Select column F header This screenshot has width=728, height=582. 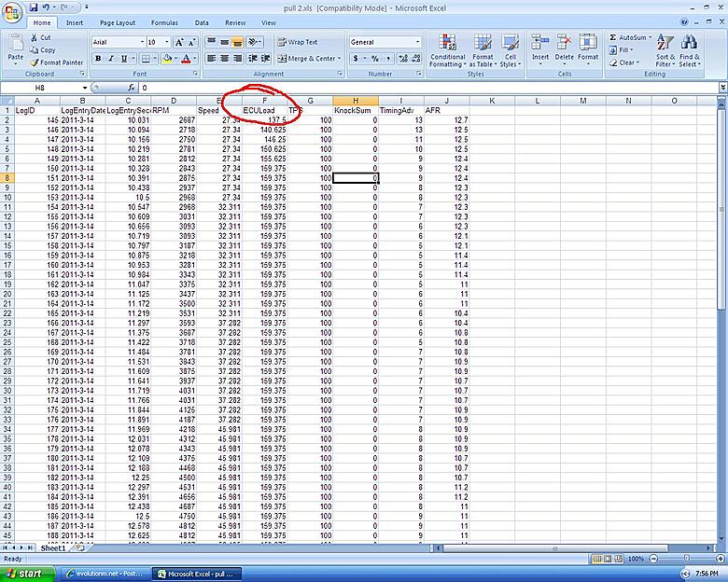pos(265,101)
